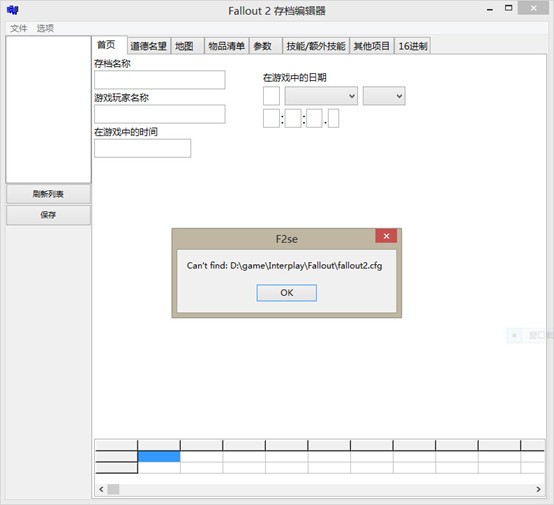Select the highlighted blue grid cell
Screen dimensions: 554x505
click(159, 457)
